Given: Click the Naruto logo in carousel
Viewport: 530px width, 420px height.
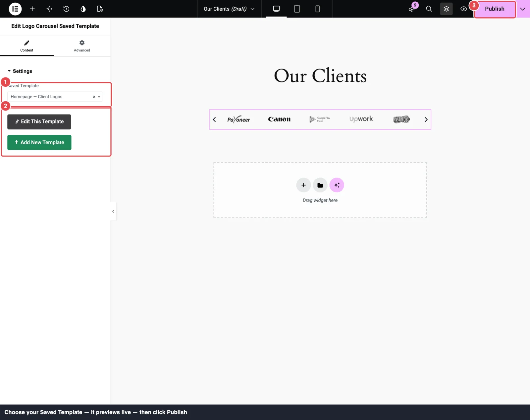Looking at the screenshot, I should 401,119.
